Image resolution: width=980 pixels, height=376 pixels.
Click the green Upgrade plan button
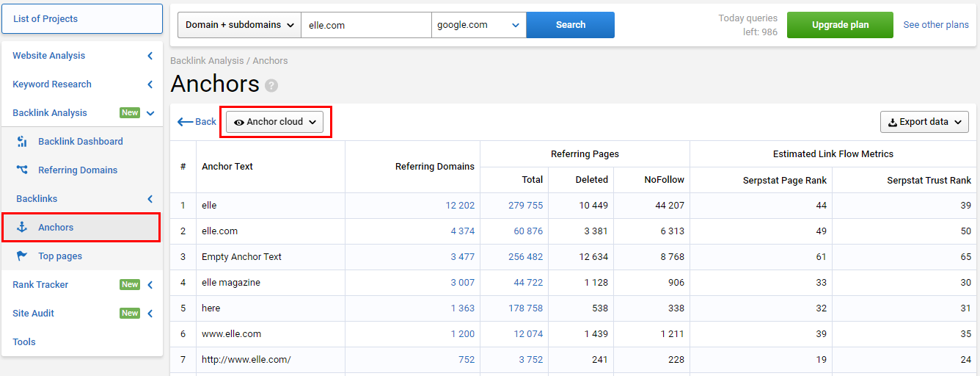(841, 25)
